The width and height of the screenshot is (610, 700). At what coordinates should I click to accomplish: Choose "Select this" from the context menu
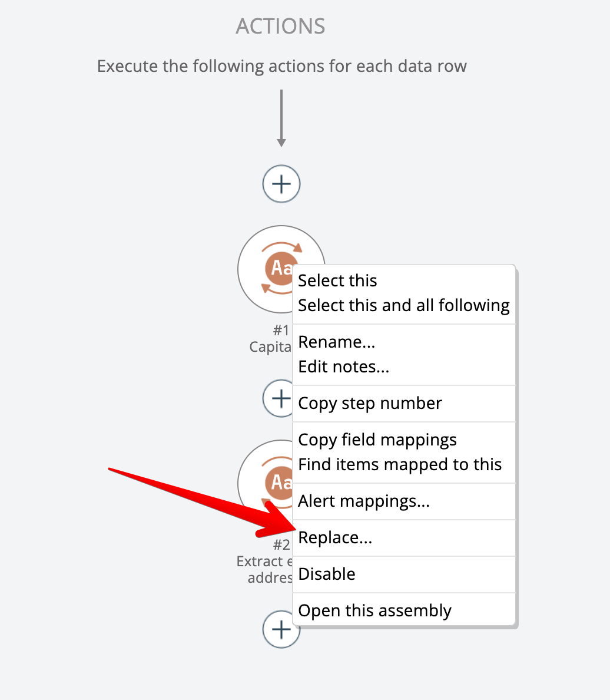[337, 280]
